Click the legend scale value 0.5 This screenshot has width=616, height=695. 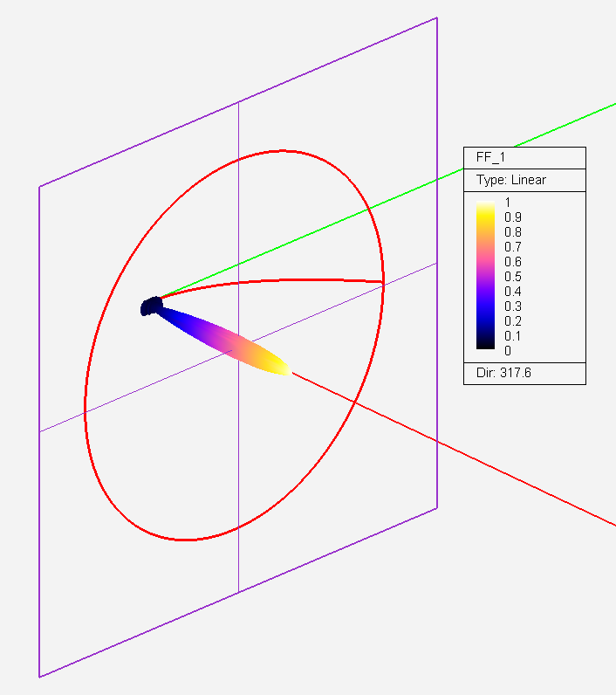pyautogui.click(x=513, y=277)
